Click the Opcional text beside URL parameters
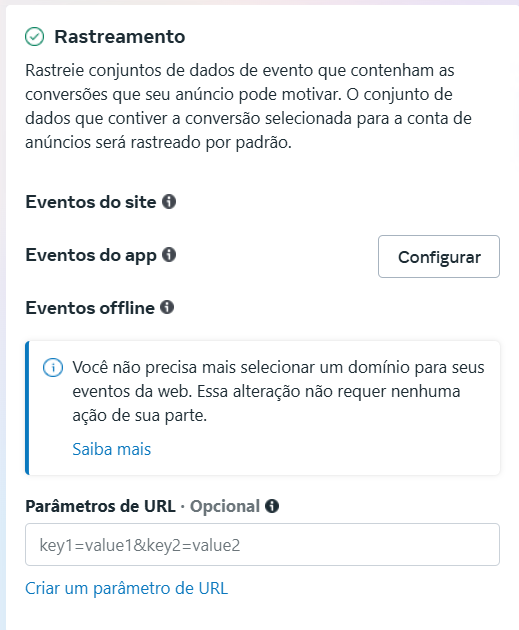519x630 pixels. [x=225, y=507]
